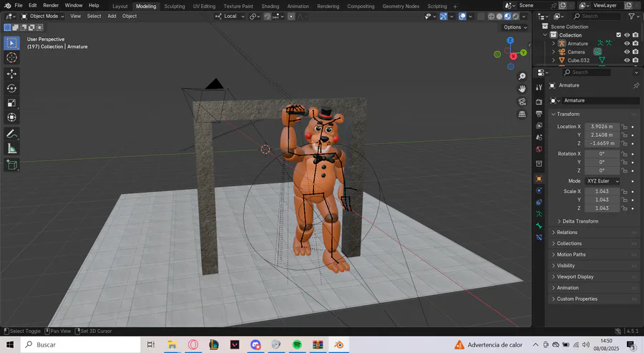Open the Local transform orientation dropdown
The width and height of the screenshot is (644, 353).
click(230, 16)
